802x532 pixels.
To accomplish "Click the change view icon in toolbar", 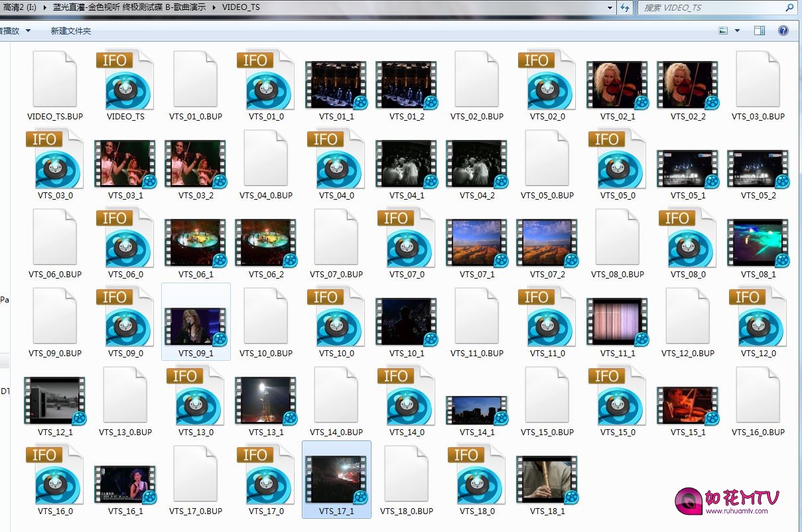I will (723, 31).
